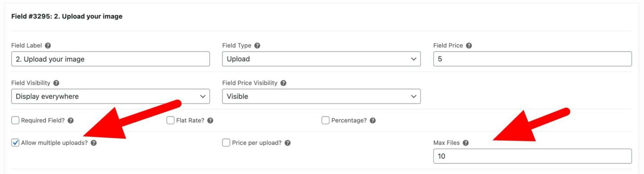This screenshot has height=174, width=644.
Task: Click Max Files help icon
Action: pyautogui.click(x=465, y=143)
